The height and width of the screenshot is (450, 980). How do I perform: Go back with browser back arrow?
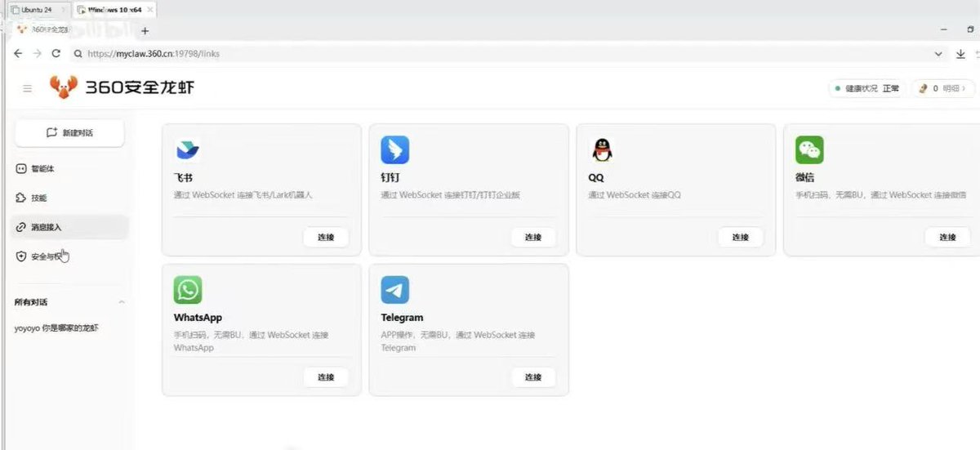pyautogui.click(x=19, y=53)
